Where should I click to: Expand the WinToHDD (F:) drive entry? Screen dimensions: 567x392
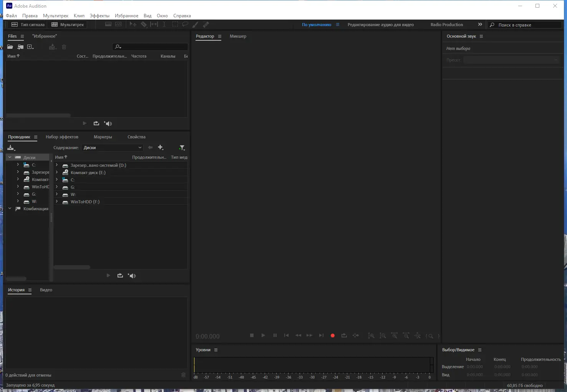pos(56,201)
